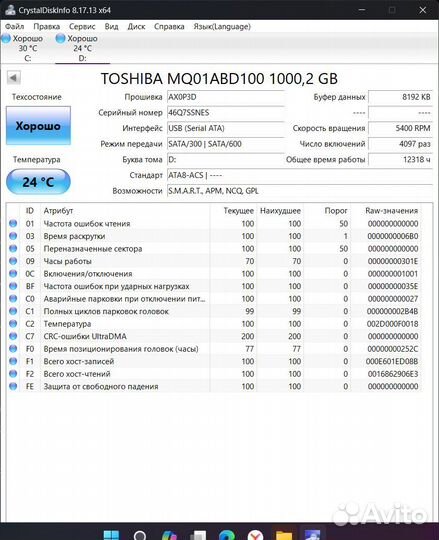This screenshot has height=540, width=439.
Task: Open the Справка menu
Action: tap(169, 27)
